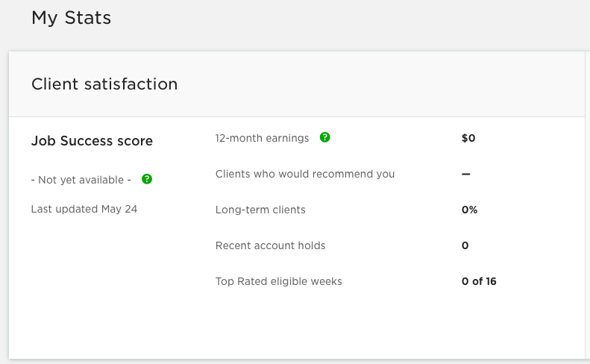Click the Last updated May 24 text
Image resolution: width=590 pixels, height=364 pixels.
(x=84, y=209)
